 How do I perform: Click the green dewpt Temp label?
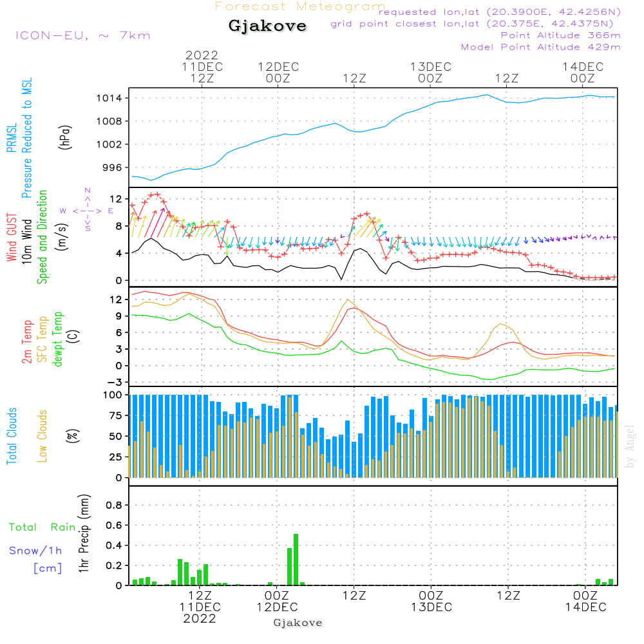(57, 339)
